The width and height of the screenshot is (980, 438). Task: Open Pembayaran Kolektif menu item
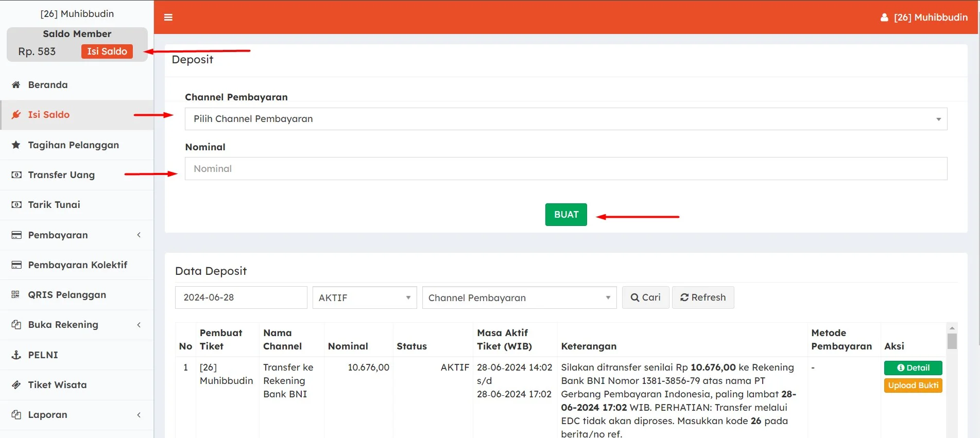coord(77,265)
